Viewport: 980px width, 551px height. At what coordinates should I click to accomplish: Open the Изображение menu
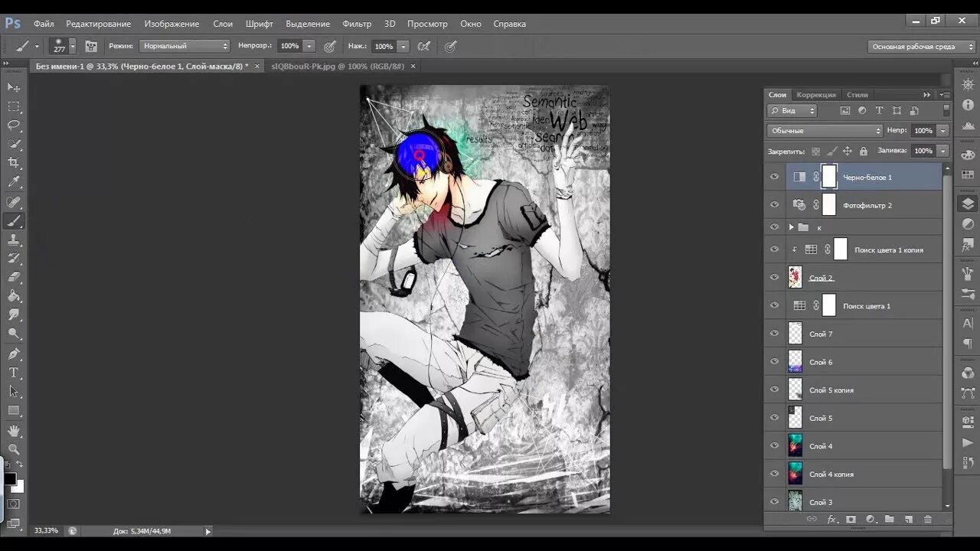pyautogui.click(x=171, y=24)
